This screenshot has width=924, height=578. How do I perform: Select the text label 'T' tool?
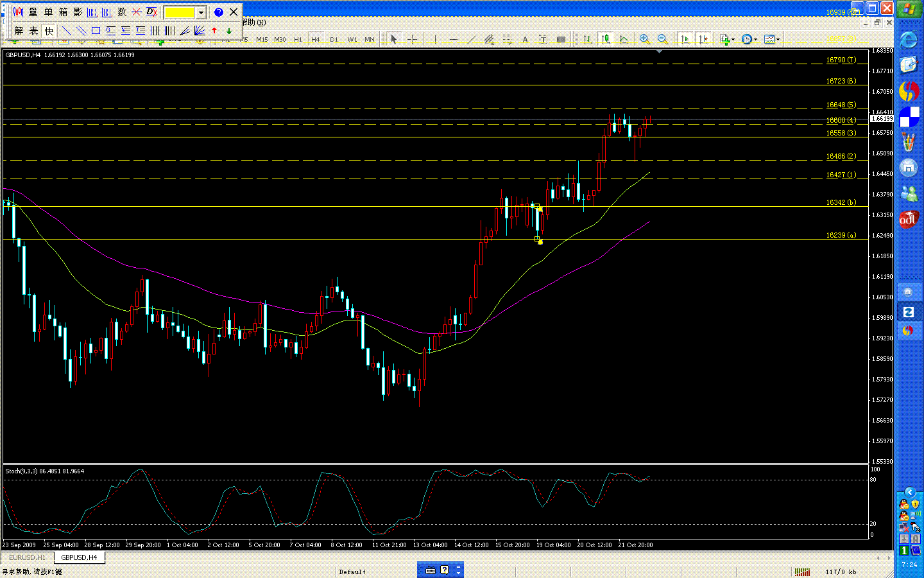pos(543,40)
